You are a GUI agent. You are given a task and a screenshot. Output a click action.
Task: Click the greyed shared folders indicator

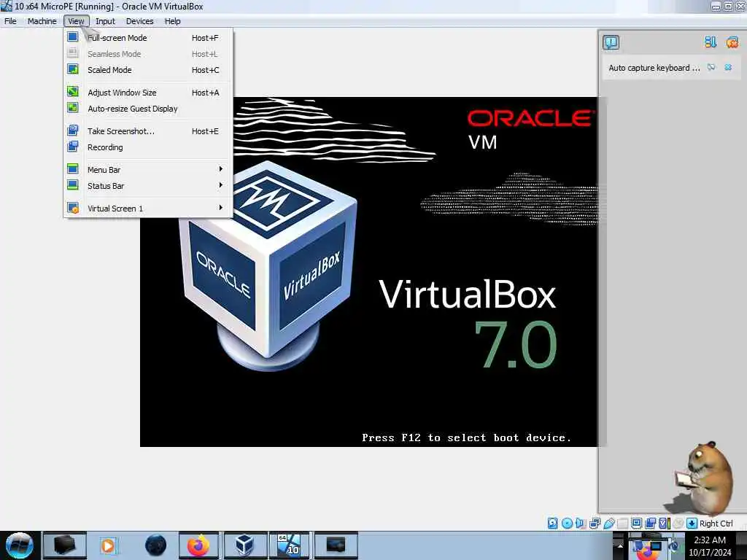click(622, 524)
